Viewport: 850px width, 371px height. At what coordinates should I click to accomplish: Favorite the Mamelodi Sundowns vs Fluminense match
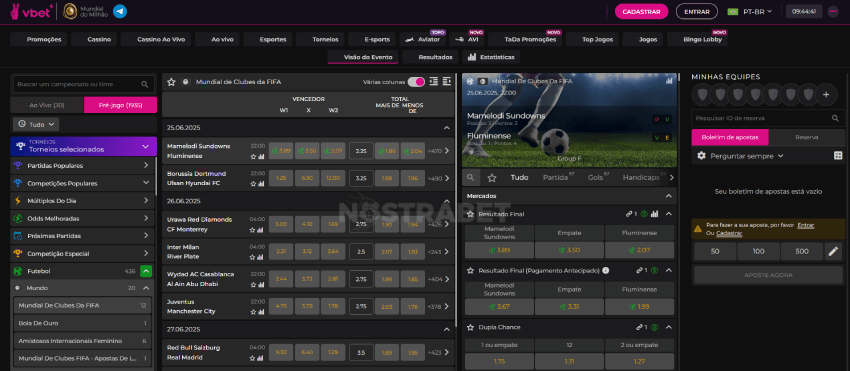[x=253, y=156]
